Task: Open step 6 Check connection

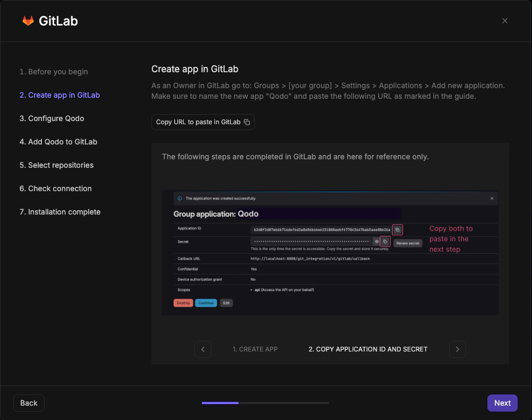Action: pyautogui.click(x=56, y=188)
